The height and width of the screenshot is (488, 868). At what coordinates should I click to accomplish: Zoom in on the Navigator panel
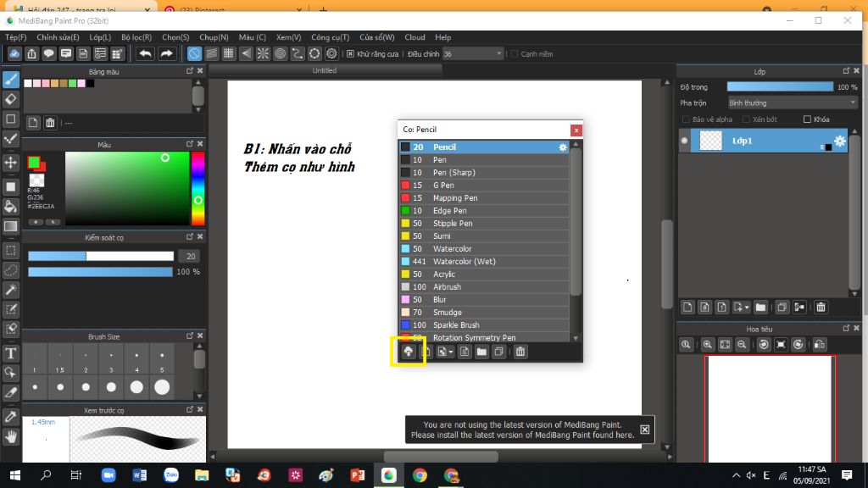pyautogui.click(x=708, y=345)
